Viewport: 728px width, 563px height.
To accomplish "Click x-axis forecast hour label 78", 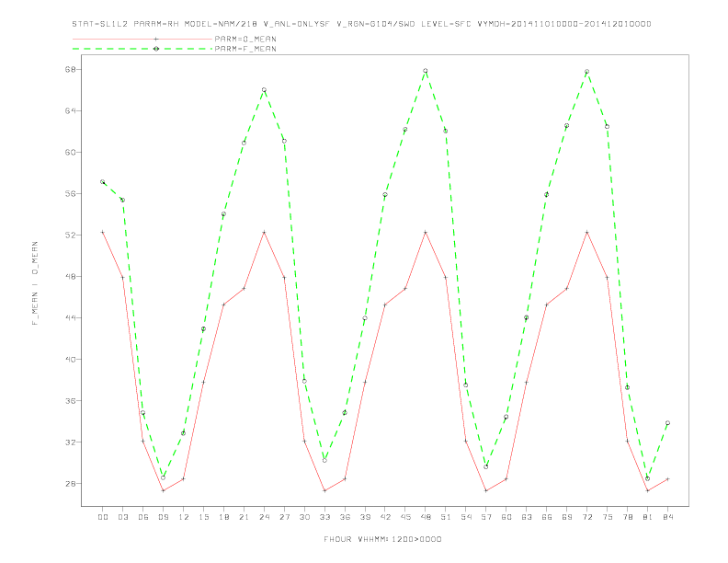I will tap(627, 517).
